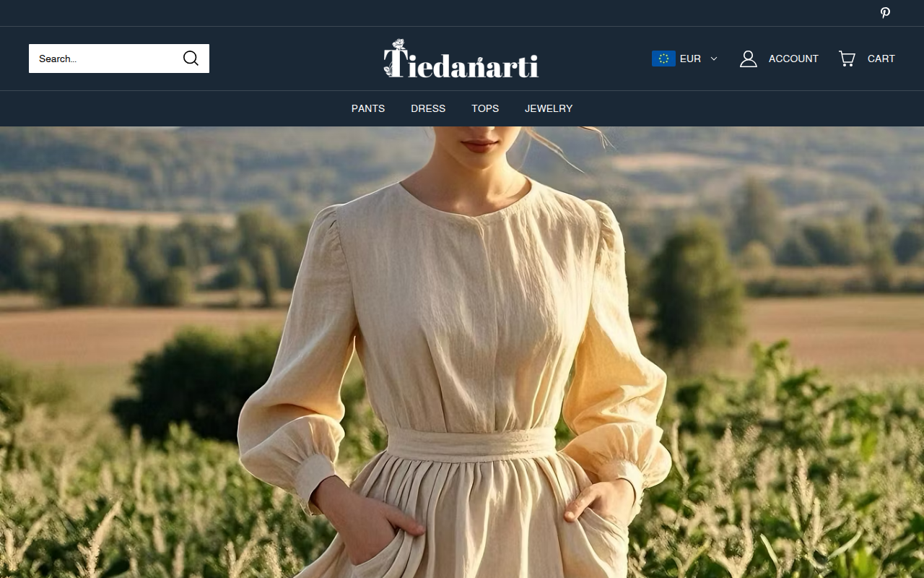Open the CART link

tap(881, 59)
